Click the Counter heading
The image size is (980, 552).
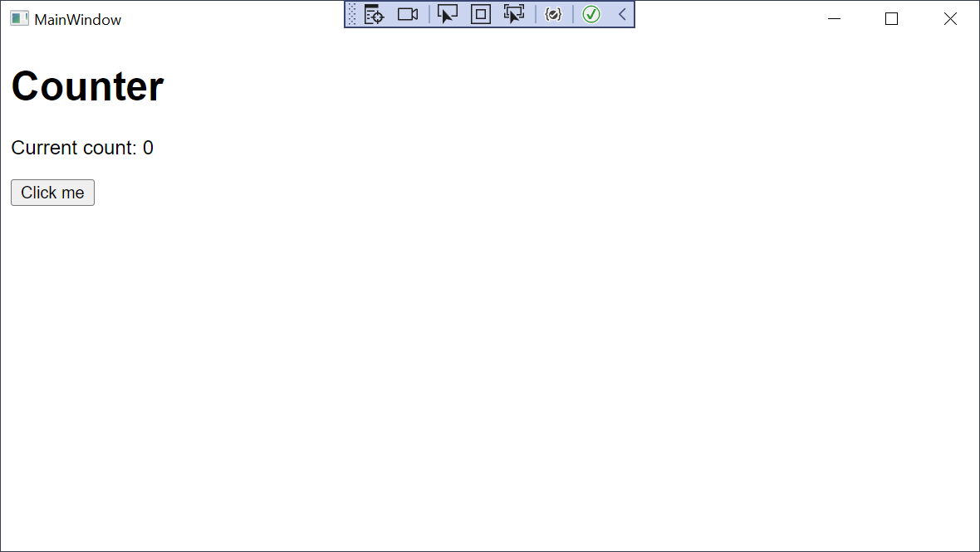tap(86, 85)
